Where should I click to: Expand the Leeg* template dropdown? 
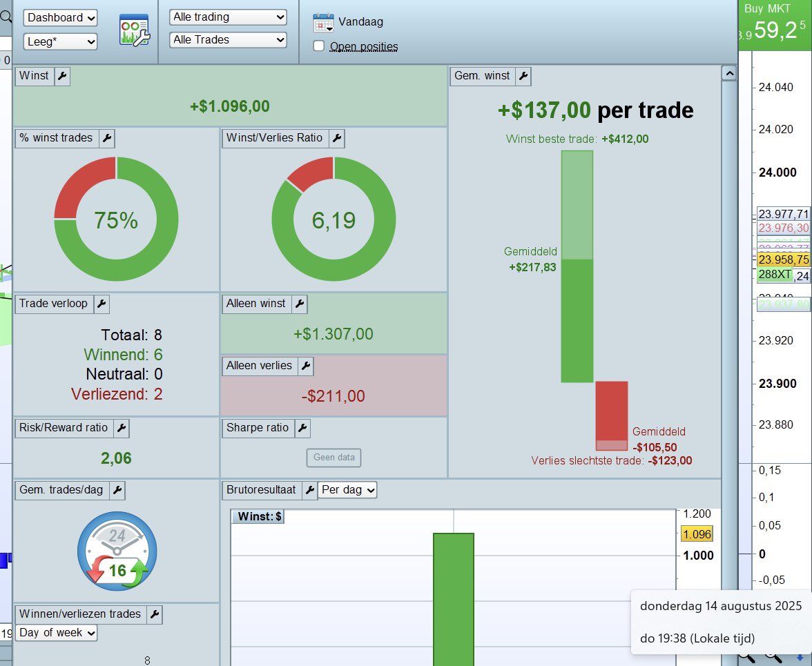click(x=60, y=41)
